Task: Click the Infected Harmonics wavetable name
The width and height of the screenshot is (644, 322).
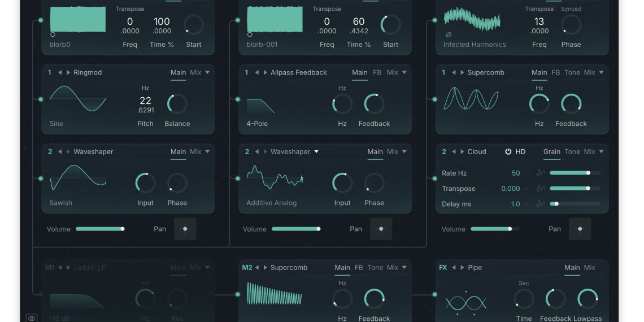Action: click(x=475, y=45)
